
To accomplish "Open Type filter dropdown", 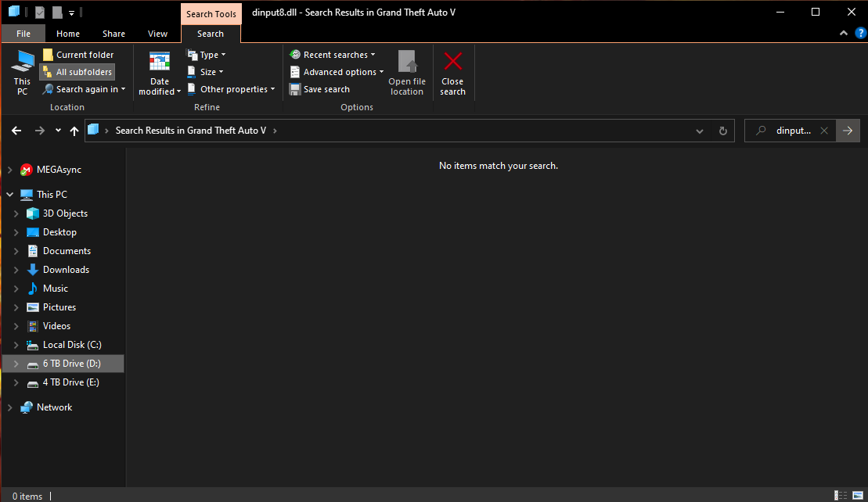I will [207, 55].
